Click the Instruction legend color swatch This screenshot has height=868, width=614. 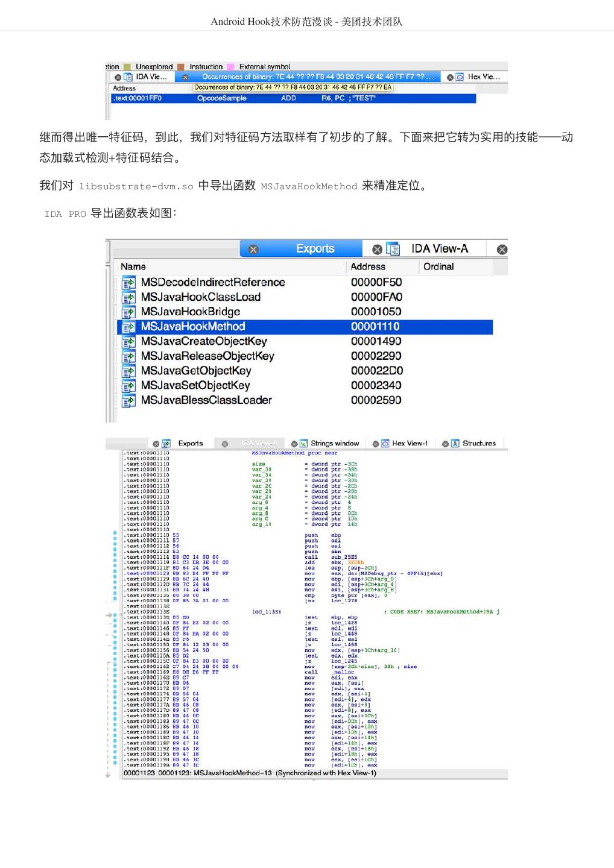coord(181,67)
